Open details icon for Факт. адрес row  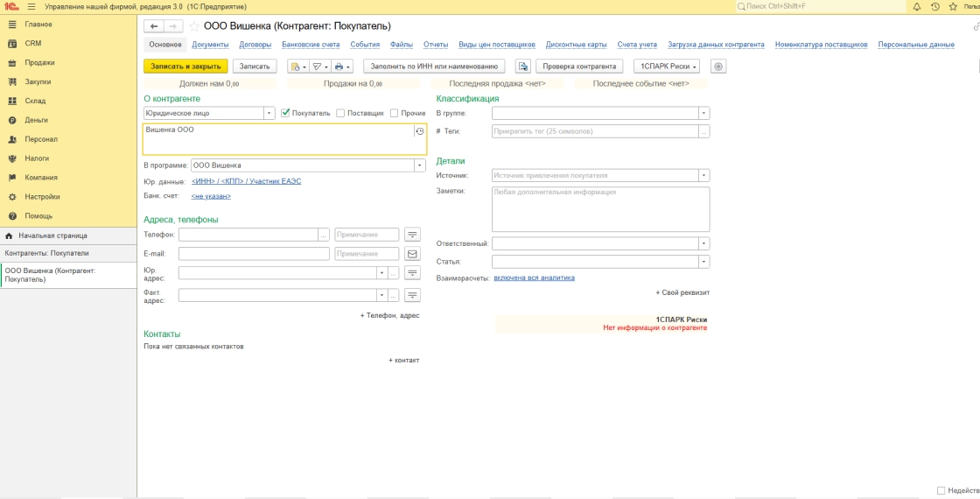pyautogui.click(x=412, y=295)
